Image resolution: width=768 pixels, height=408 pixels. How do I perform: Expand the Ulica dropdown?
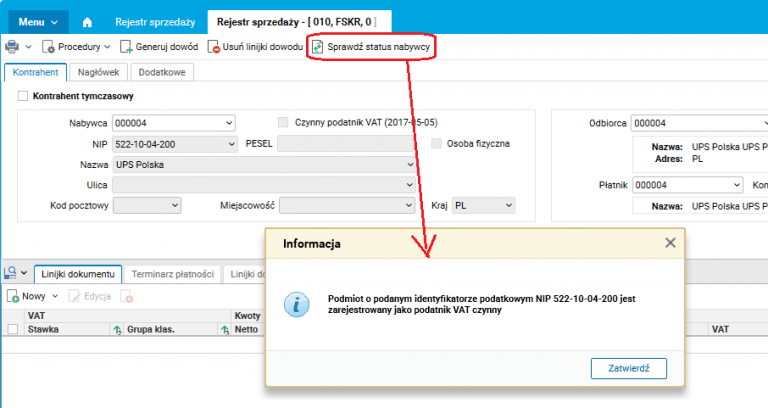click(x=409, y=185)
